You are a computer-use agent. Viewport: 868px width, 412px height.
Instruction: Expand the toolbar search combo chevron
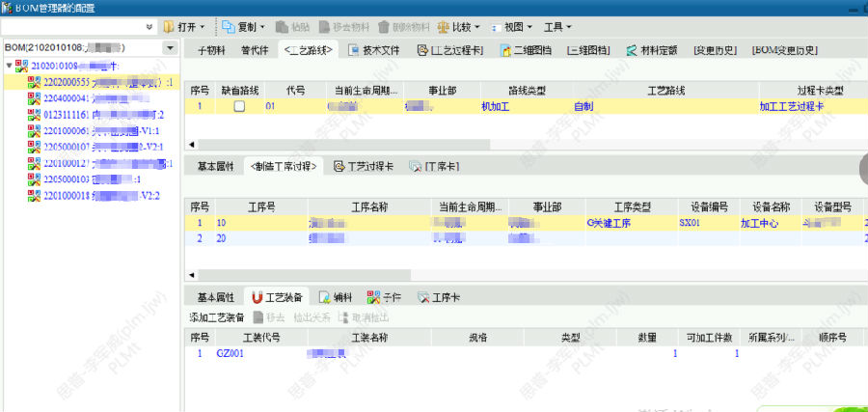click(149, 27)
